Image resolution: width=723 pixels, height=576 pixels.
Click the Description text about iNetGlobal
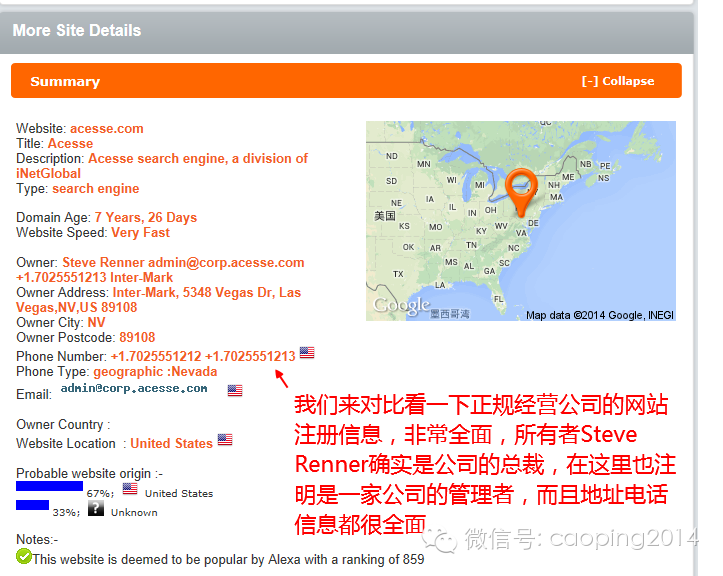(162, 166)
